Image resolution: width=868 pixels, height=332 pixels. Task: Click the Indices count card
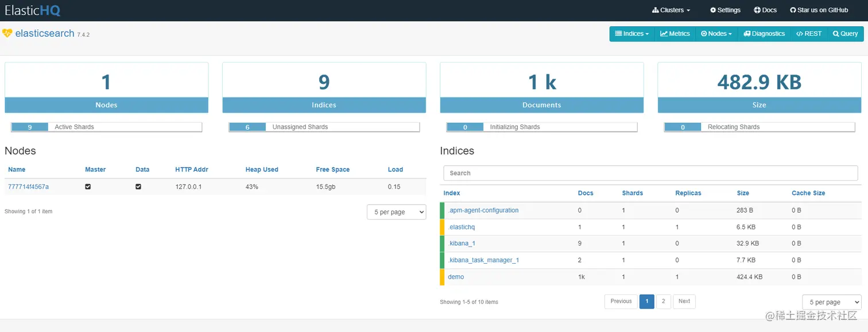(x=324, y=88)
